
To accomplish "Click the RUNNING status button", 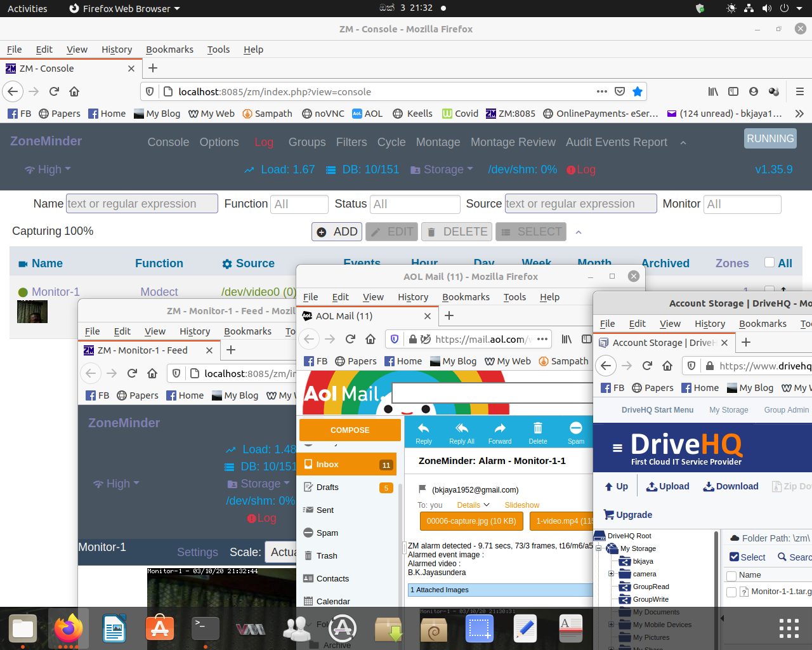I will 770,138.
